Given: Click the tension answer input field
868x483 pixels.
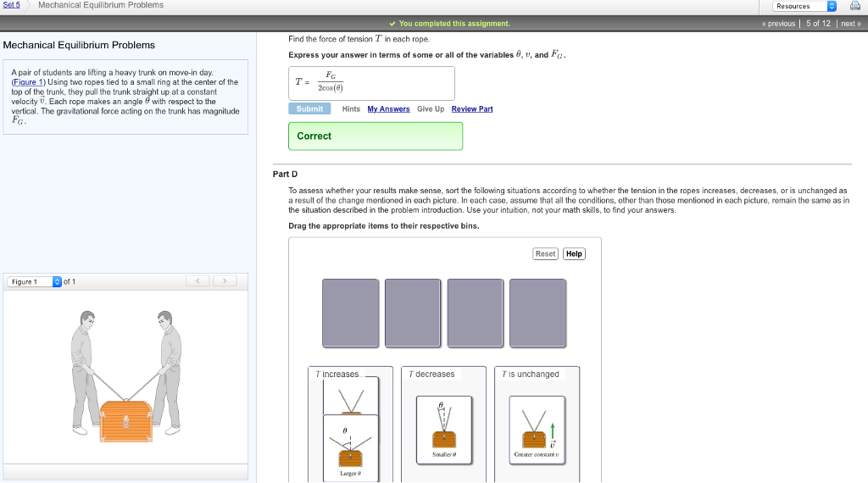Looking at the screenshot, I should click(x=371, y=83).
